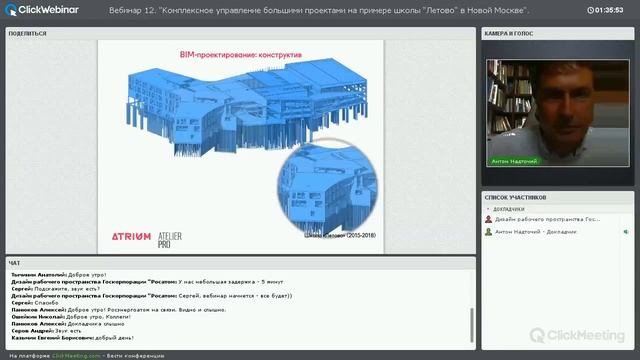640x360 pixels.
Task: Select the Камера и голос panel header
Action: click(x=558, y=33)
